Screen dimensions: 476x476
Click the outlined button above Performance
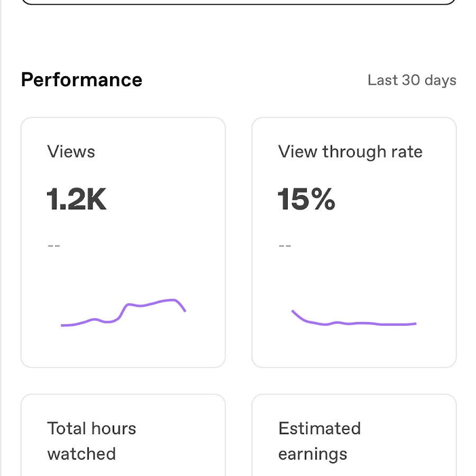(239, 2)
